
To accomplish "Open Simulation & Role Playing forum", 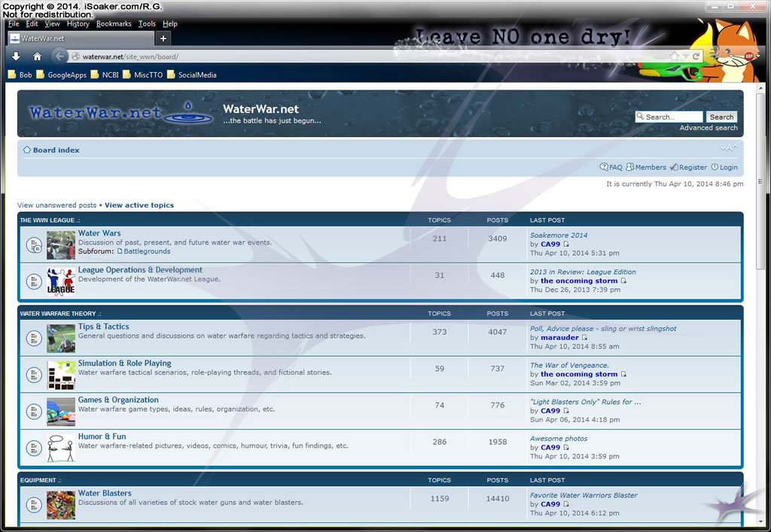I will [x=125, y=363].
